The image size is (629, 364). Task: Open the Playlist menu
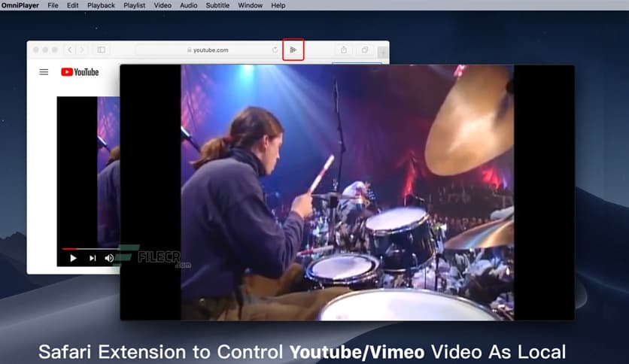(x=135, y=5)
